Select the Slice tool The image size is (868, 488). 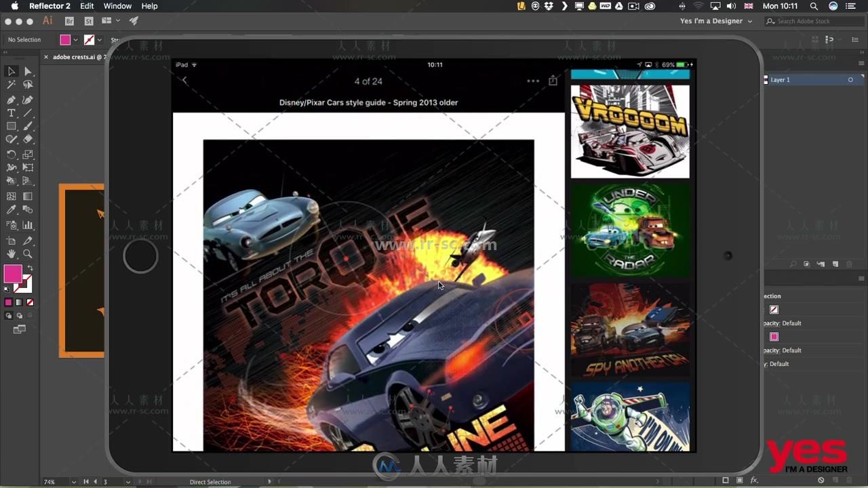click(28, 241)
